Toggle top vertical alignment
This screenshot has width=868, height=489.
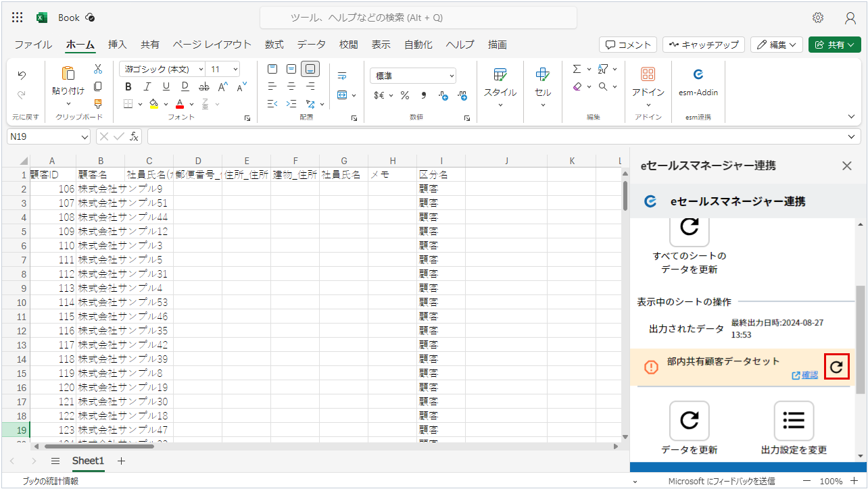[272, 69]
